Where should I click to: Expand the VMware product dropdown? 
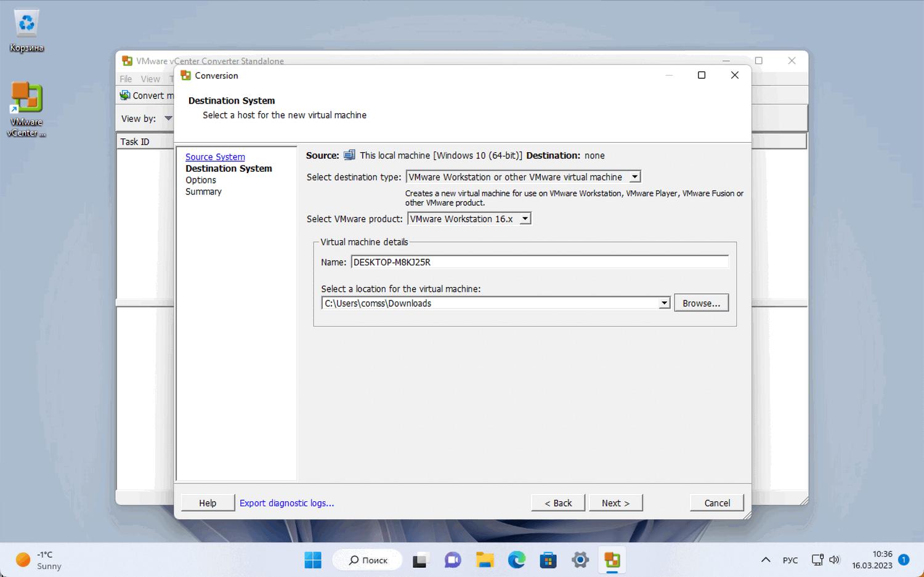click(525, 219)
